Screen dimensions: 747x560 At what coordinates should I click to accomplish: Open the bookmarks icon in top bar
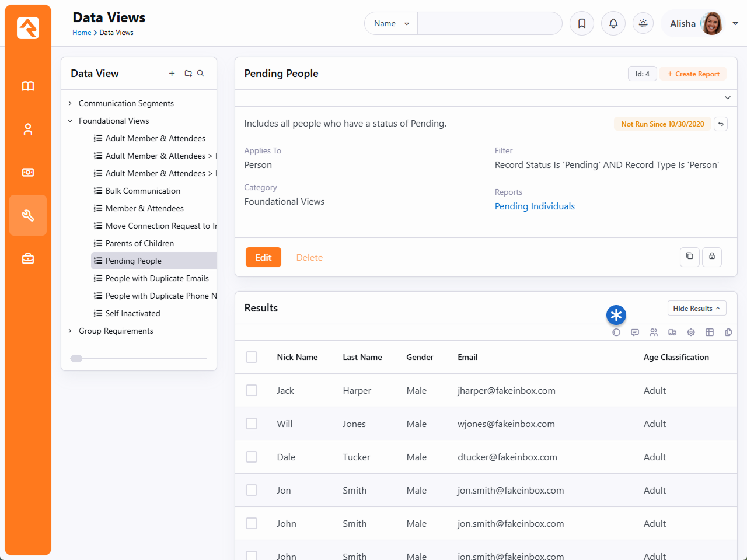click(582, 24)
